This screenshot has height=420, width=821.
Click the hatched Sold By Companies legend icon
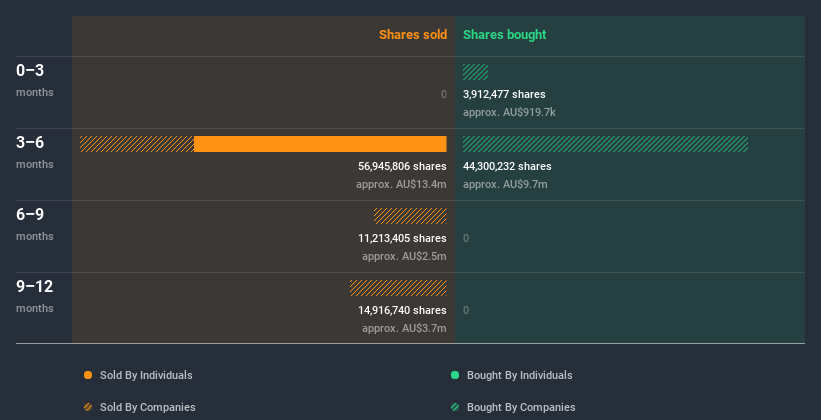tap(88, 407)
